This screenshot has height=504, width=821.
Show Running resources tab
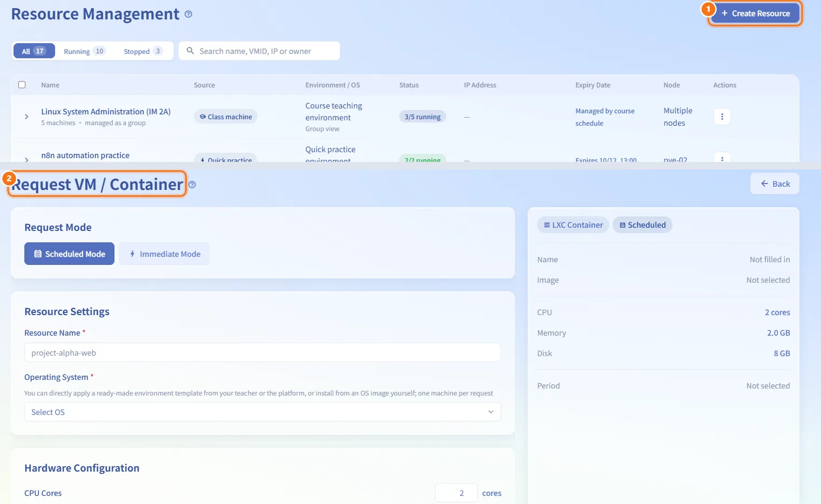pos(84,51)
